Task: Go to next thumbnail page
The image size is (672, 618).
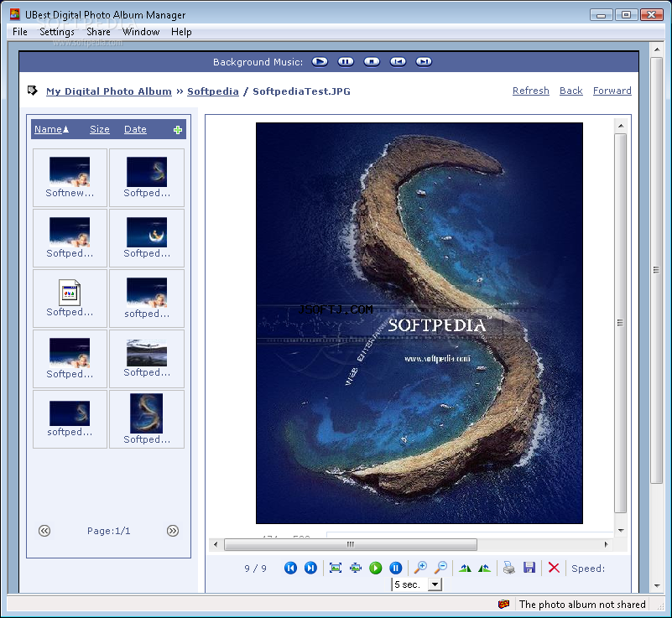Action: pos(173,531)
